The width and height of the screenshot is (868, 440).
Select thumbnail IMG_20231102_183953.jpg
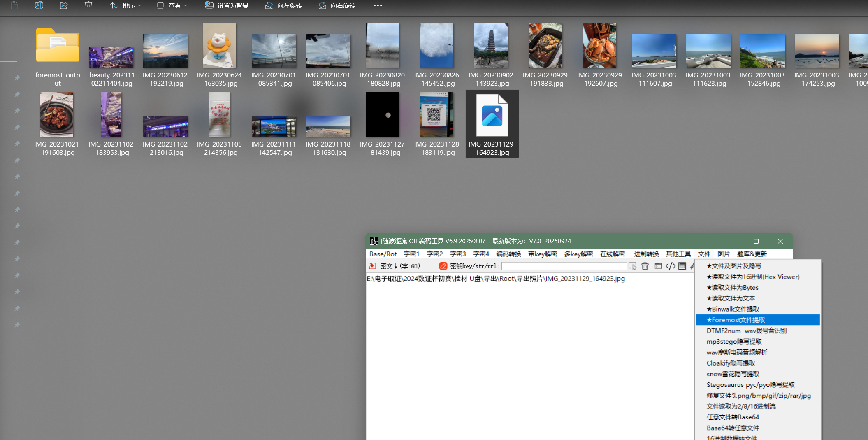[111, 114]
